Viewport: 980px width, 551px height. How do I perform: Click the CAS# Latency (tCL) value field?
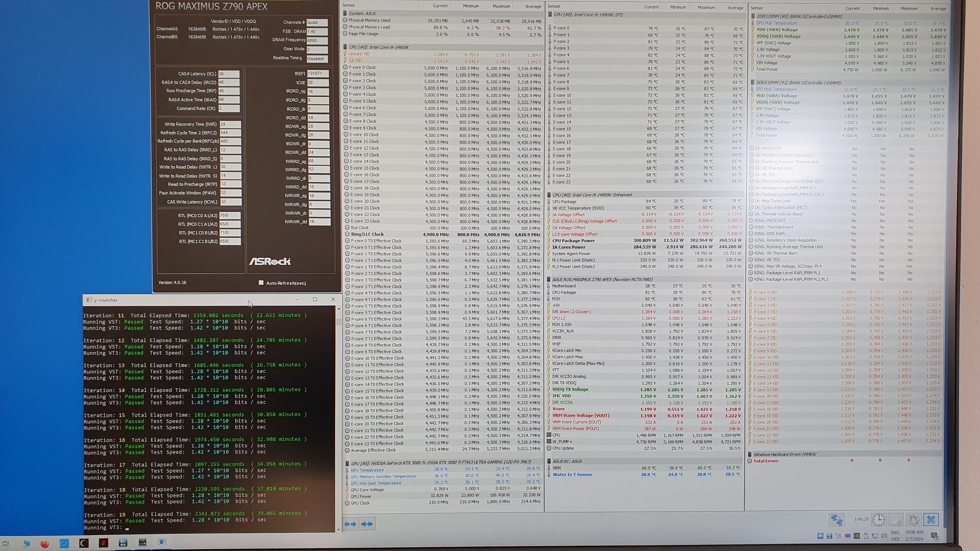point(229,74)
